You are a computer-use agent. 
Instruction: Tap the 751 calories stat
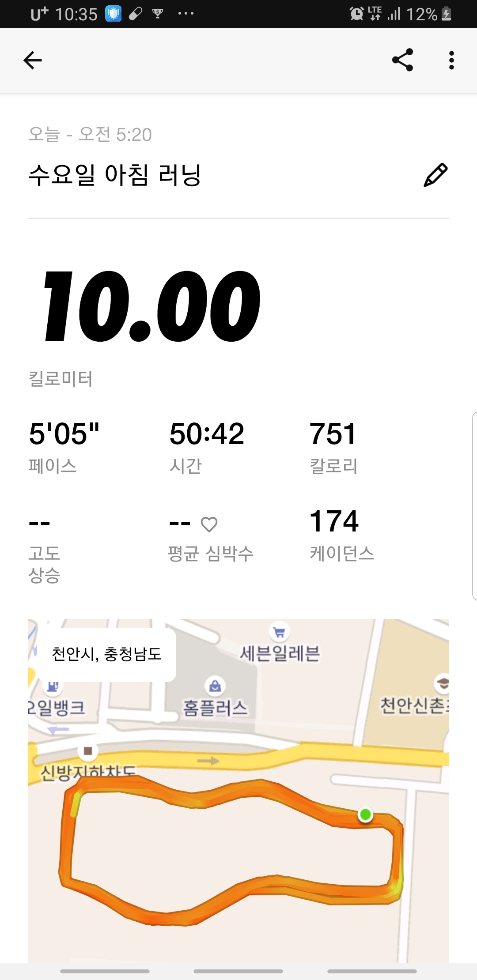coord(333,447)
